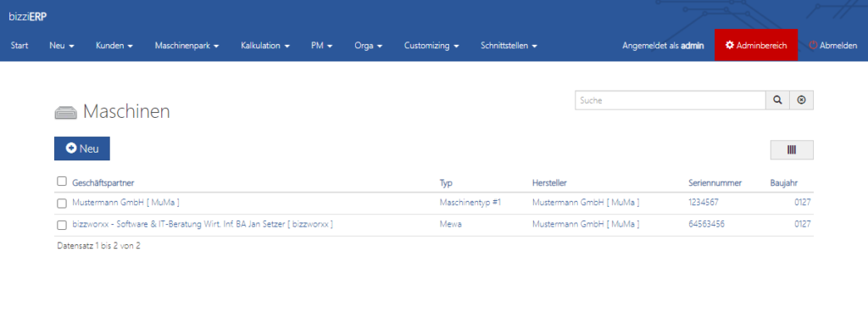Clear search with the circled x button
868x313 pixels.
801,100
